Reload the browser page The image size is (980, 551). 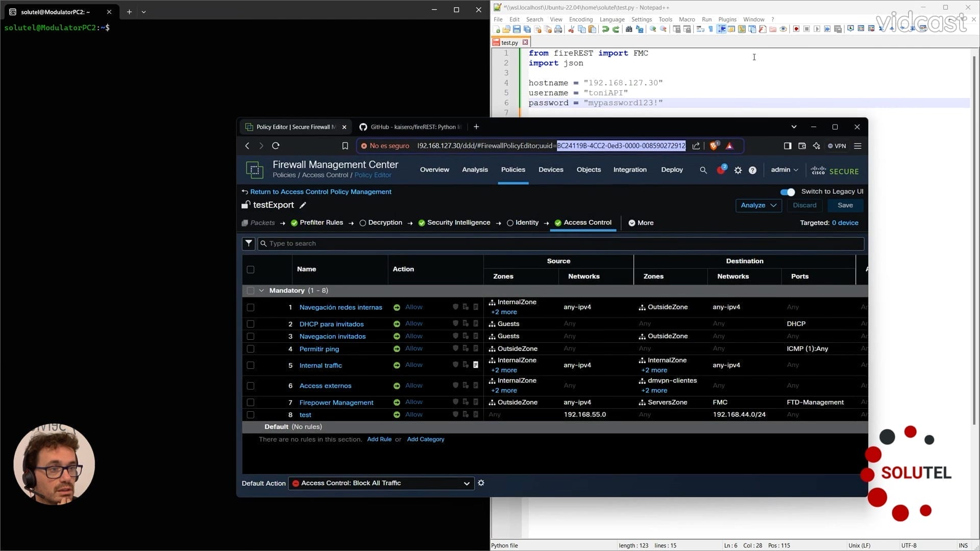point(276,146)
